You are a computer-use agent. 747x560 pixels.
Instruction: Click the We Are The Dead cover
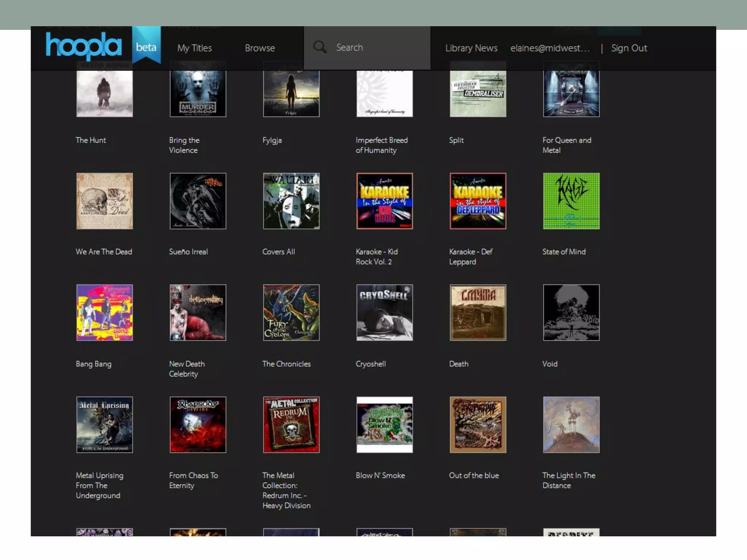[105, 201]
